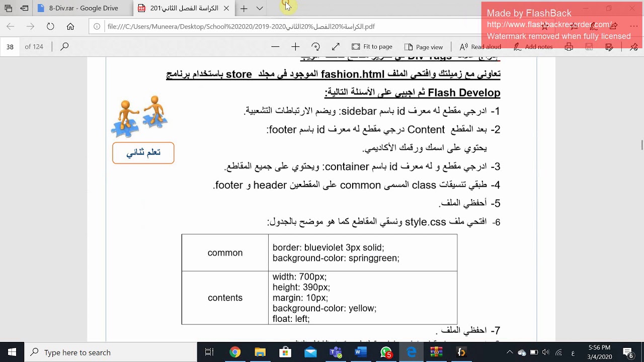Click the 'contents' table cell

click(225, 298)
